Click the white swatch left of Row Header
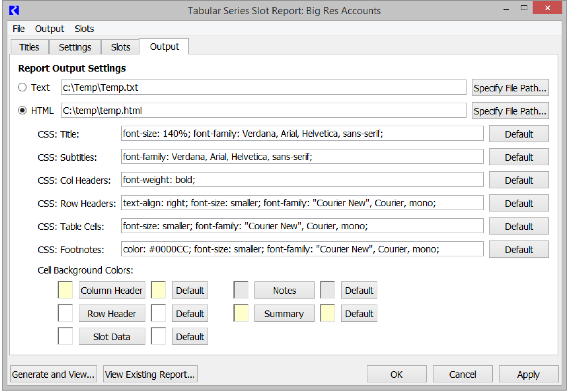Viewport: 569px width, 392px height. (65, 313)
